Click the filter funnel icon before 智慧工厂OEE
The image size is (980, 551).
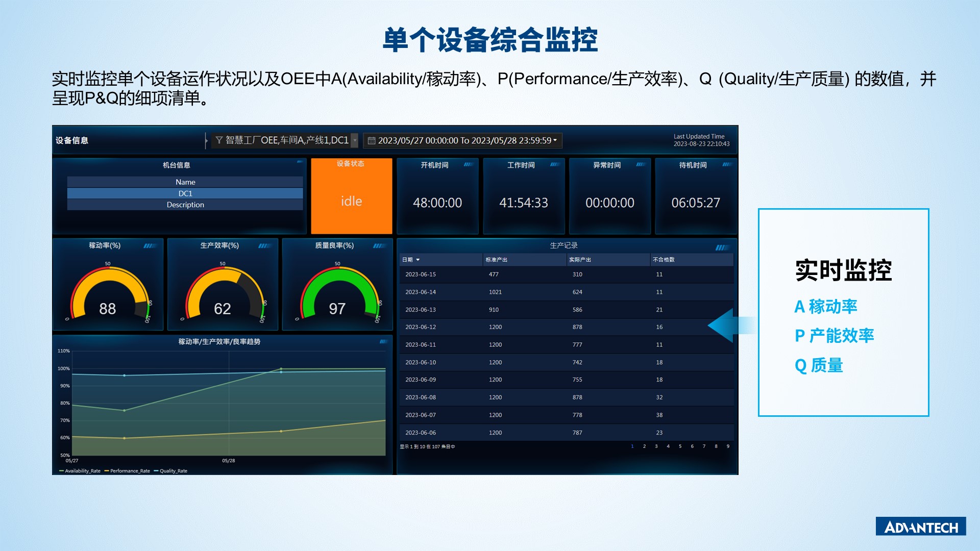tap(219, 140)
